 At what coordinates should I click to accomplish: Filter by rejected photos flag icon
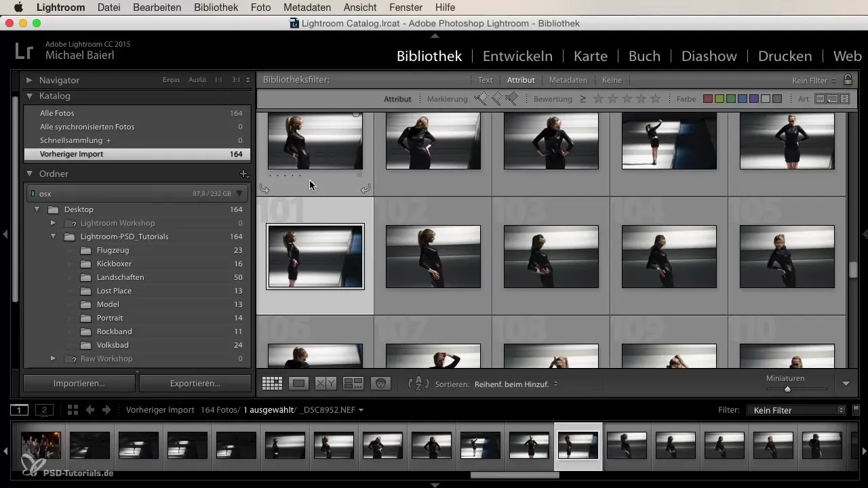click(x=511, y=99)
